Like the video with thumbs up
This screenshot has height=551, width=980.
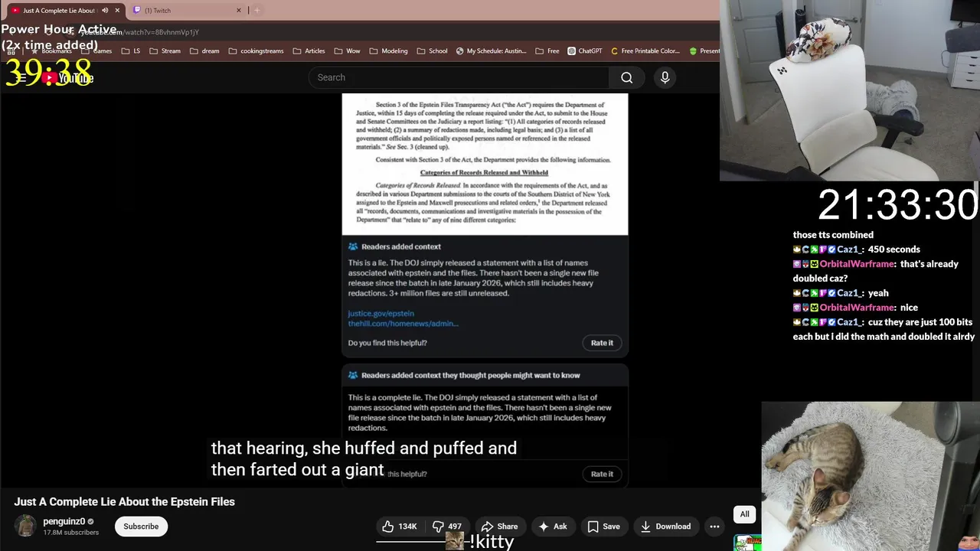pos(400,527)
